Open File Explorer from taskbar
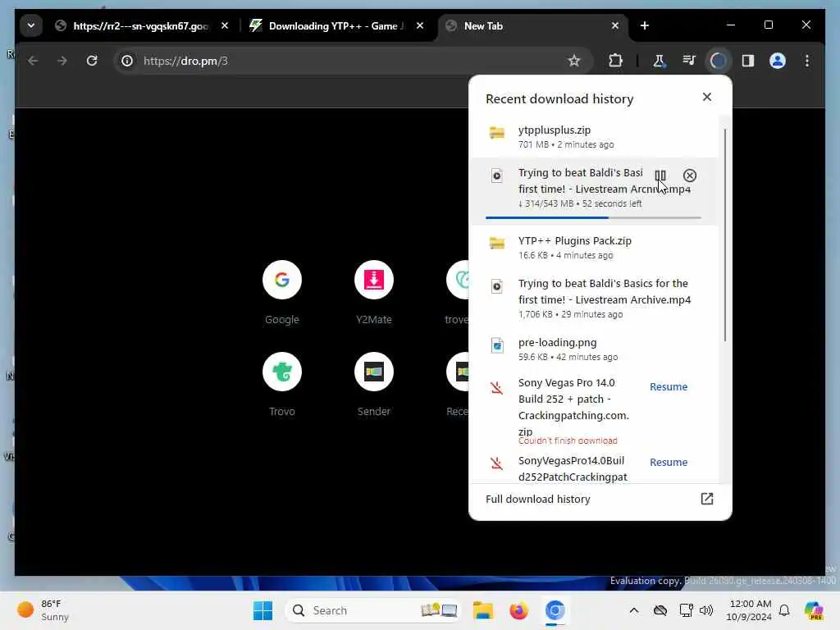 [482, 610]
